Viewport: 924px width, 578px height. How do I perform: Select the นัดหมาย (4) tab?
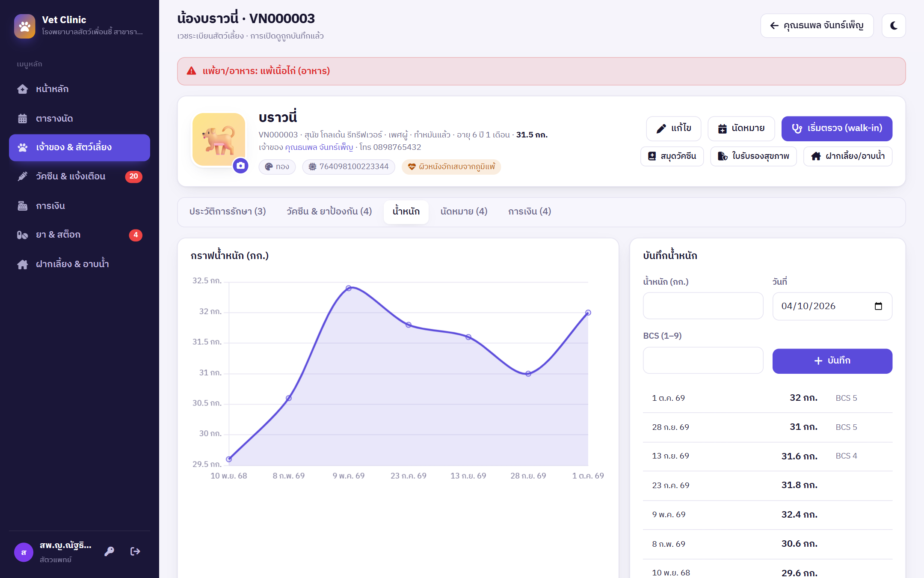point(464,212)
